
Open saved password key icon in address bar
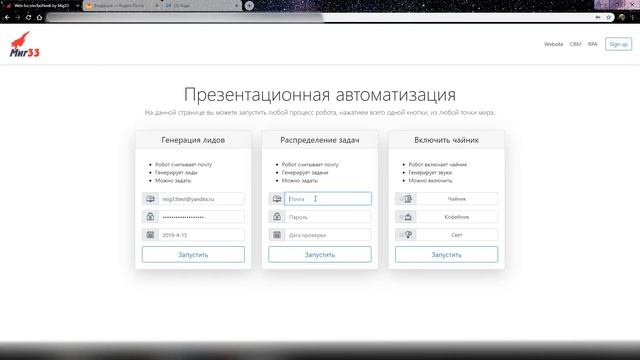[x=598, y=18]
